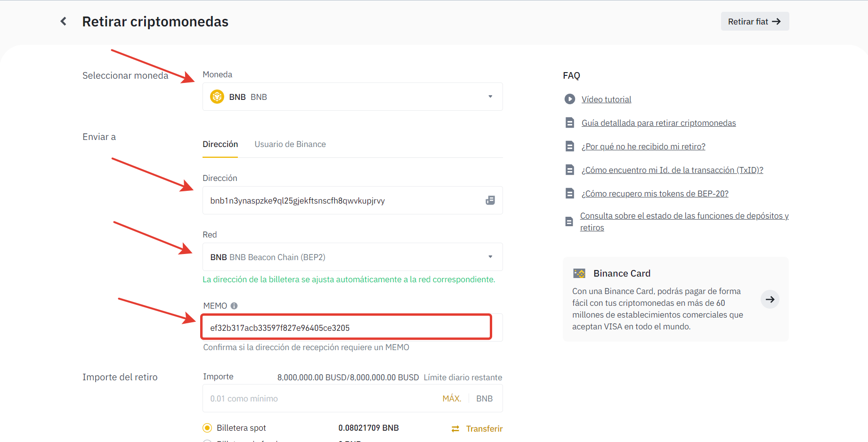Click the Importe amount input field

point(352,398)
